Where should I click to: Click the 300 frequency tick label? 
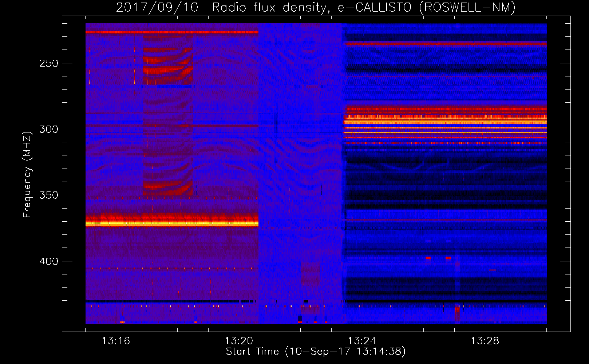[x=49, y=129]
